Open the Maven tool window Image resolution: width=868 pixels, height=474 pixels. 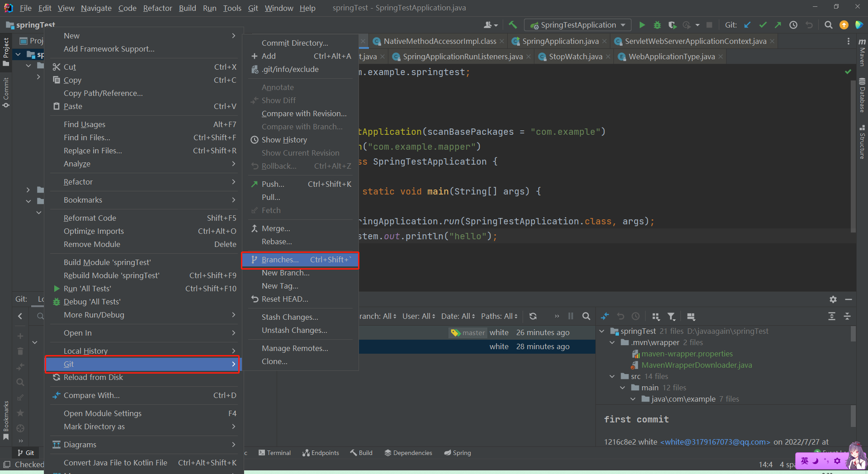pyautogui.click(x=862, y=52)
